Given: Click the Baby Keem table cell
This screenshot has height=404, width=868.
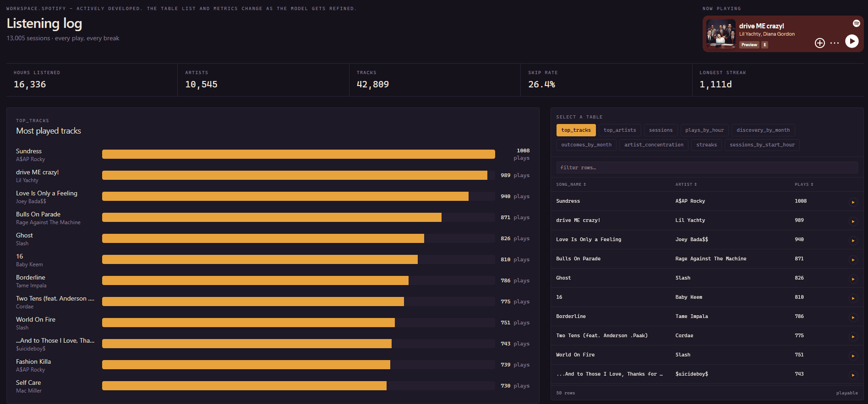Looking at the screenshot, I should click(688, 297).
